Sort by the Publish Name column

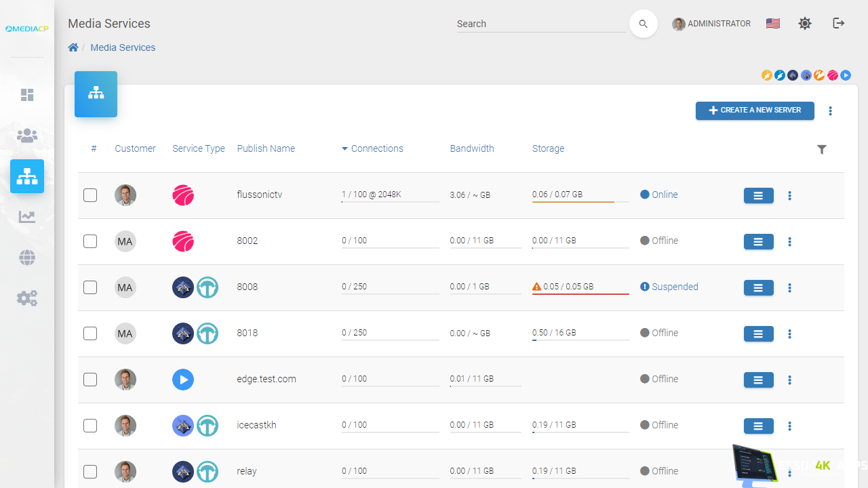click(266, 148)
